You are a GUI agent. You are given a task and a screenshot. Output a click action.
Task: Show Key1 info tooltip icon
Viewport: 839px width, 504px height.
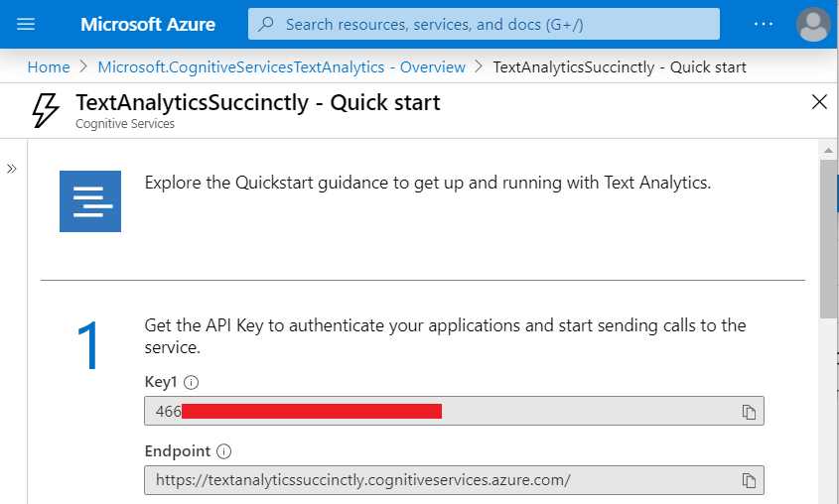click(191, 382)
